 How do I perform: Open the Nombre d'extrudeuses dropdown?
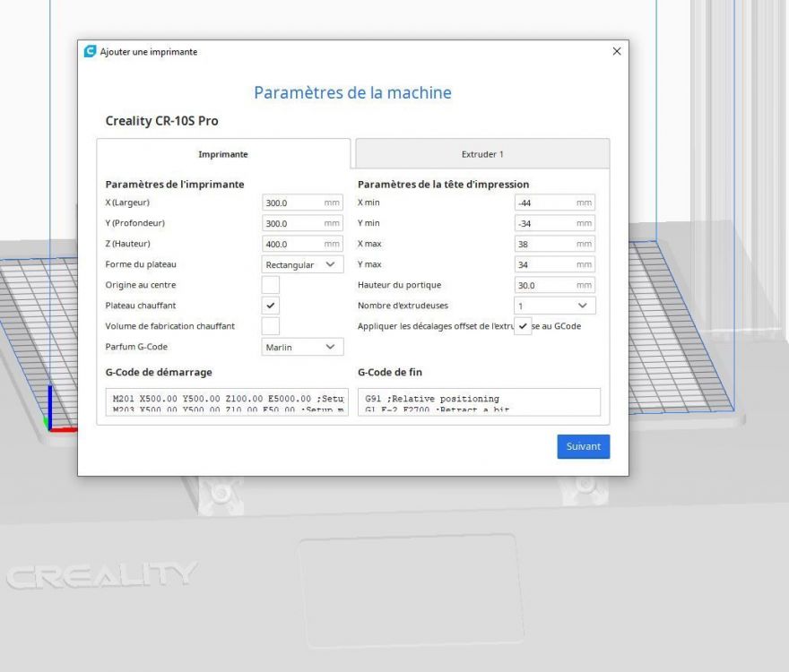pyautogui.click(x=554, y=306)
